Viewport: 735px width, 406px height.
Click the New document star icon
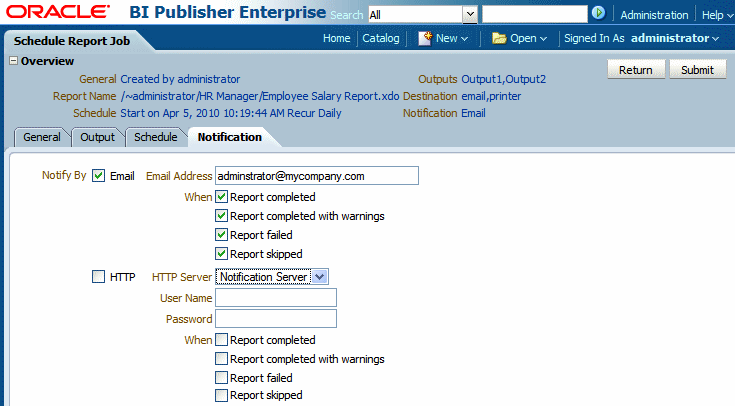(425, 38)
